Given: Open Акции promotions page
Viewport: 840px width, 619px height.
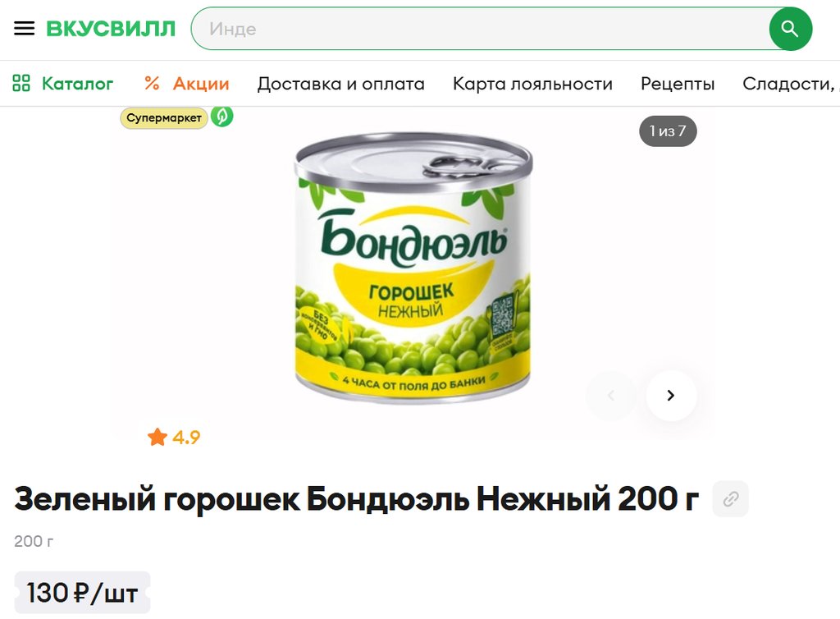Looking at the screenshot, I should [201, 84].
